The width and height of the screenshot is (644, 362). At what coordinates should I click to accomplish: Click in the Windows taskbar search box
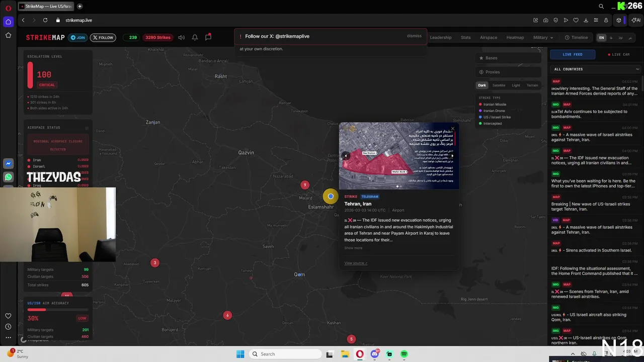[285, 354]
